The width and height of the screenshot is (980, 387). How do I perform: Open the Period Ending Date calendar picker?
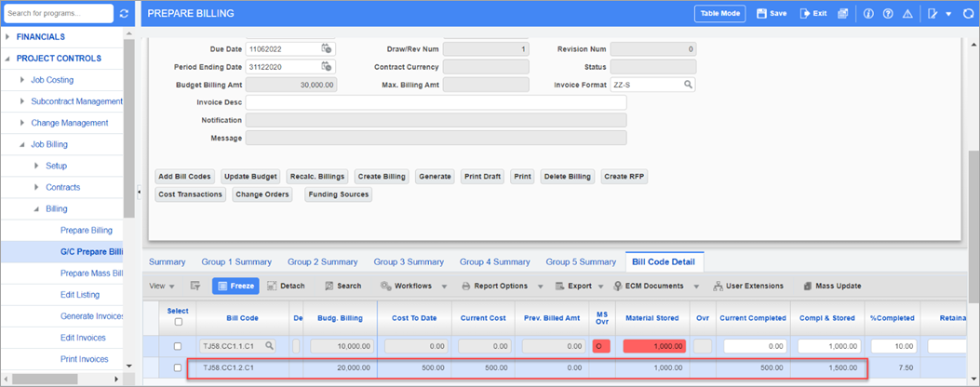point(327,66)
